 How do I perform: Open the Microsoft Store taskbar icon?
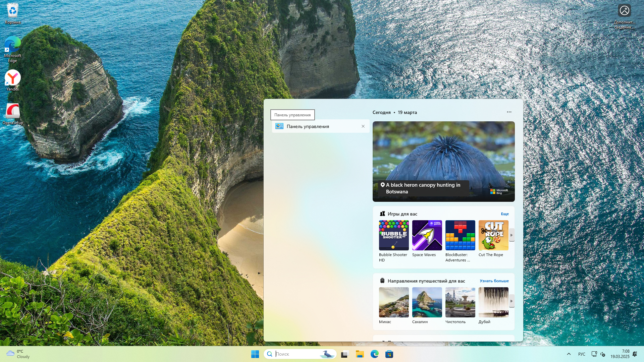[389, 354]
